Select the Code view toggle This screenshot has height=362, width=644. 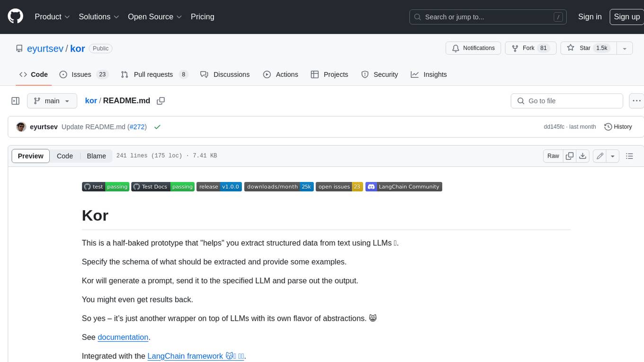click(65, 156)
